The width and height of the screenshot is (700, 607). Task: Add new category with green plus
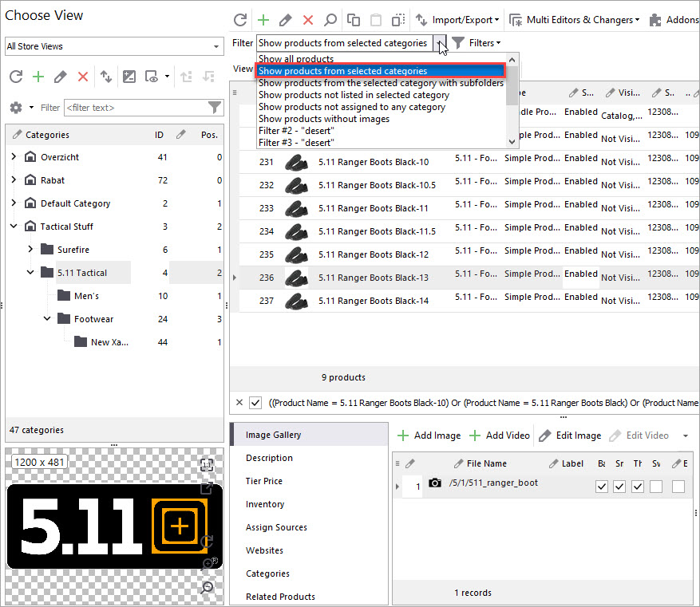coord(38,77)
